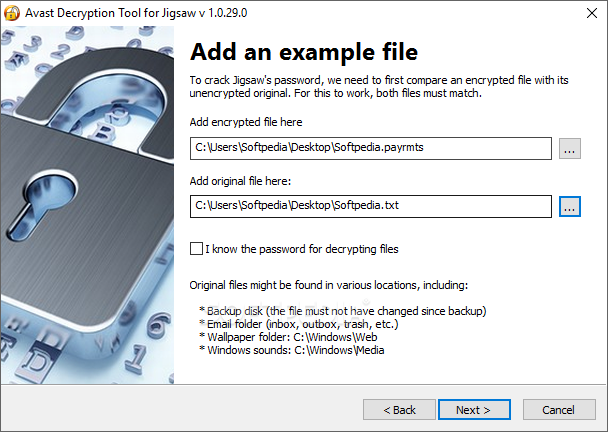
Task: Click the 'Email folder' hint line
Action: pos(299,324)
